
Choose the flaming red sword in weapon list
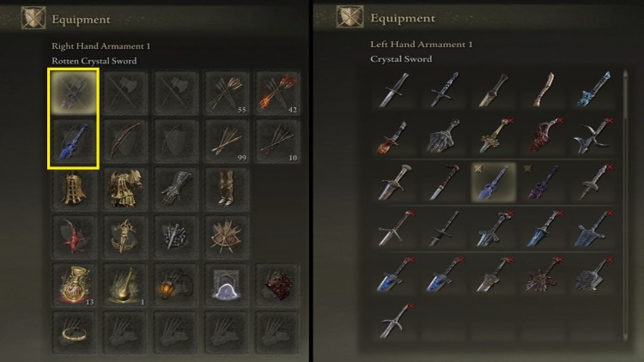point(393,136)
